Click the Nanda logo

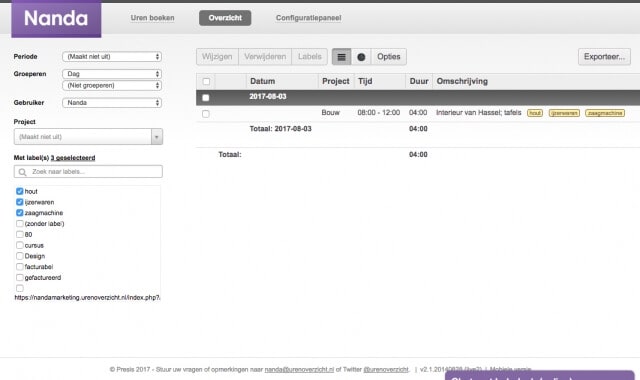pyautogui.click(x=56, y=19)
